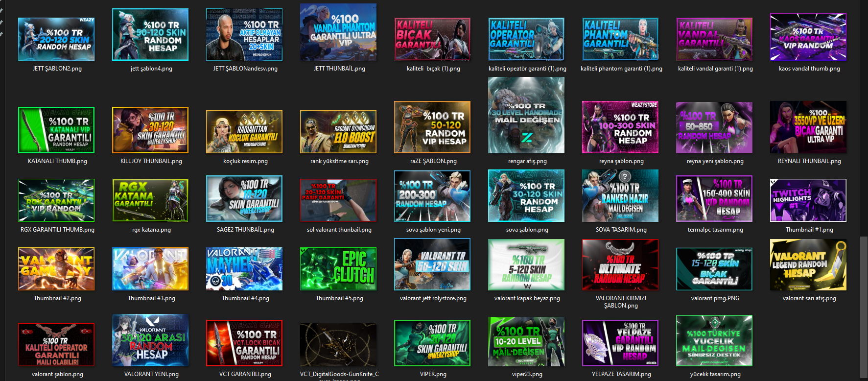868x381 pixels.
Task: Click the file name "valorant jett rolystore.png"
Action: click(x=433, y=298)
